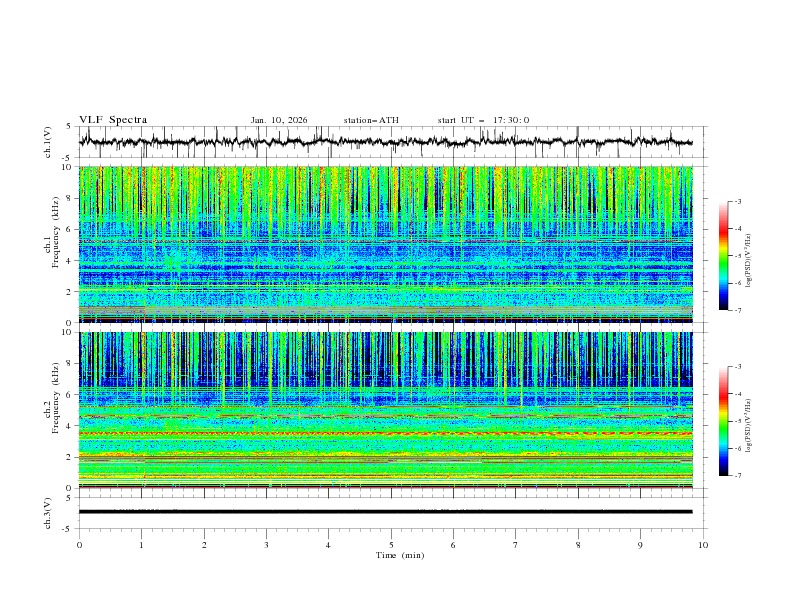Click the 0 minute tick on time axis

[x=79, y=545]
